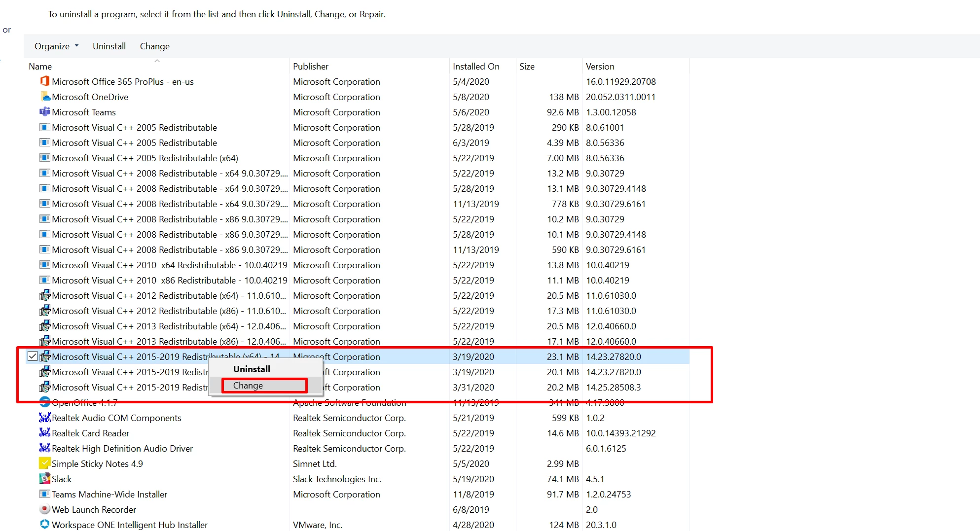Image resolution: width=980 pixels, height=531 pixels.
Task: Click the Workspace ONE Intelligent Hub icon
Action: coord(44,524)
